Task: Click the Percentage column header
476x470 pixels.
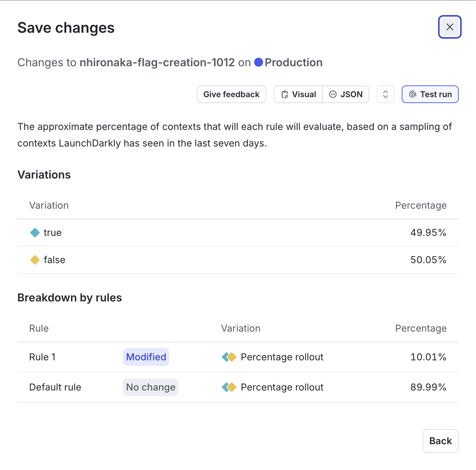Action: coord(421,205)
